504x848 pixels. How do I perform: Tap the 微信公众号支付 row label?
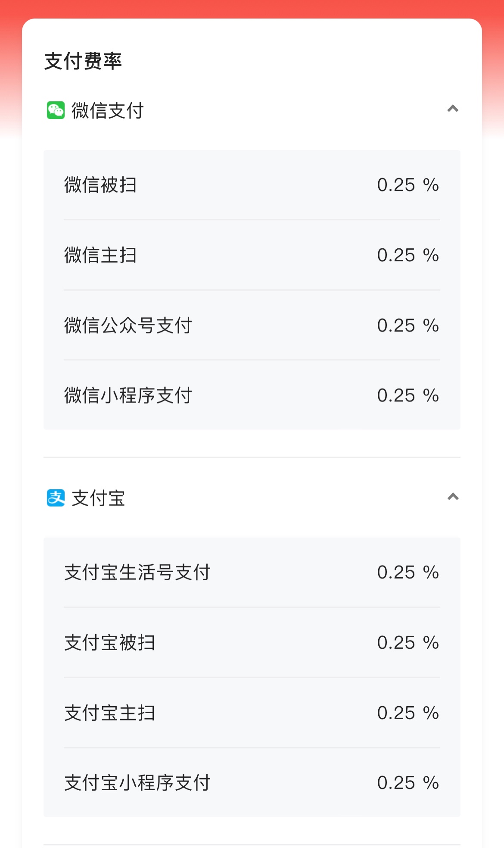tap(128, 325)
